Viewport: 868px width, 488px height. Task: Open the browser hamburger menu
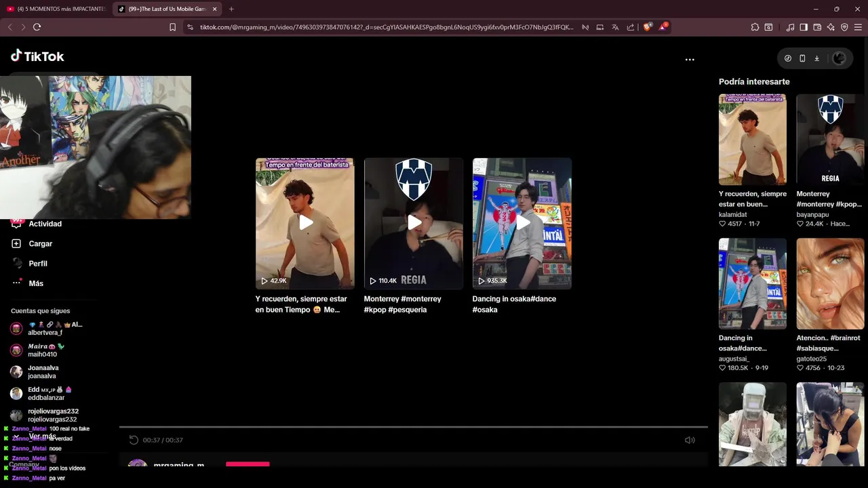click(x=858, y=27)
